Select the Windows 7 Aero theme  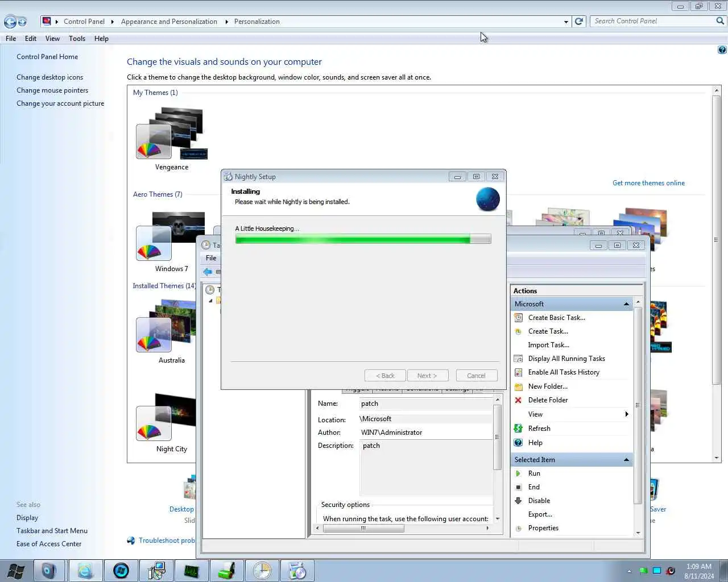click(172, 242)
